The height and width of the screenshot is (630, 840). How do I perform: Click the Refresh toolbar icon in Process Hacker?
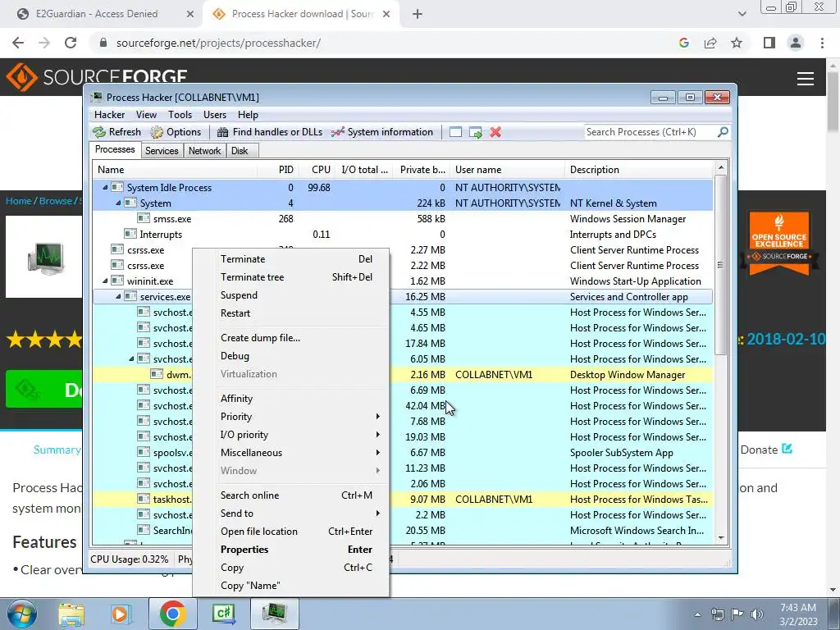click(99, 132)
